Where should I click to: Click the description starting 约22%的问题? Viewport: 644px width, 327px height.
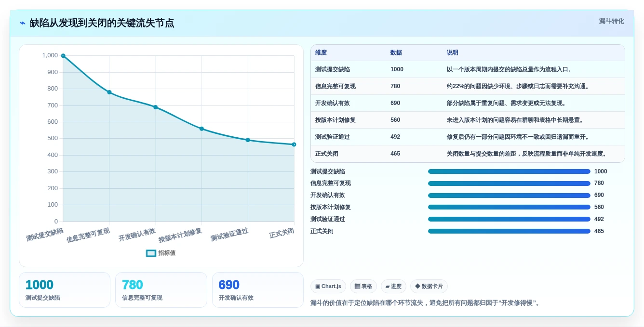point(518,86)
